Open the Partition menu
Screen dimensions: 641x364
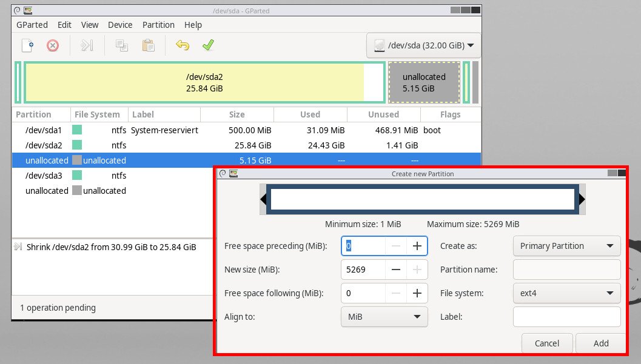(158, 25)
